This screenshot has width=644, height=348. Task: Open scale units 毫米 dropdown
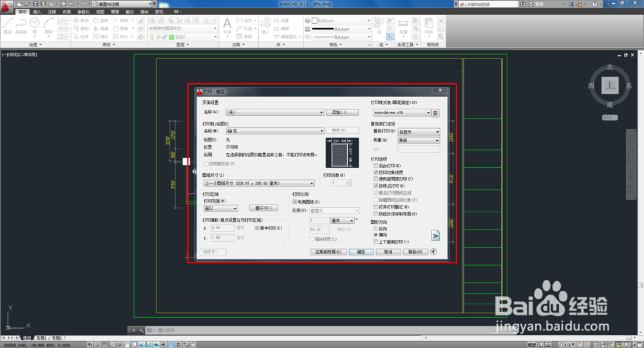click(x=343, y=221)
